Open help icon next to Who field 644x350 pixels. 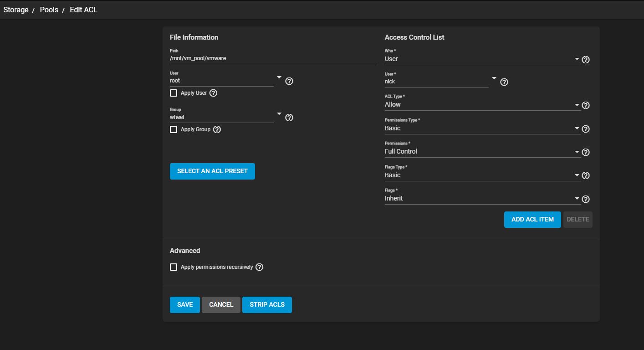(586, 60)
